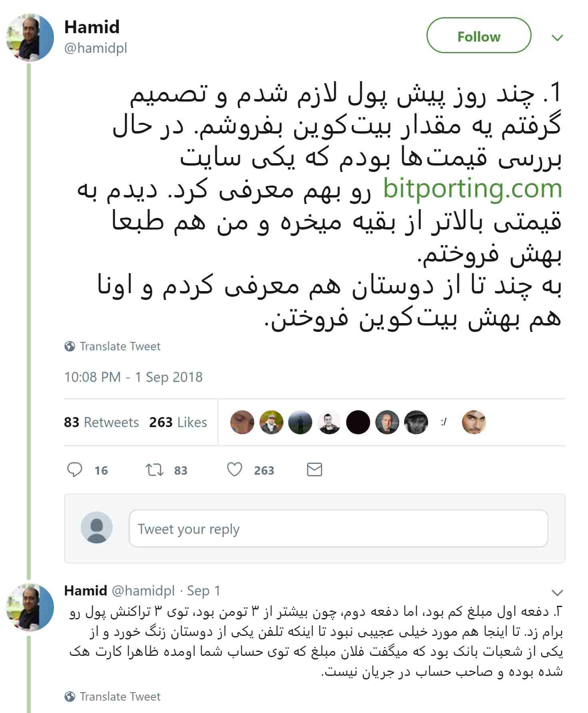View the 83 Retweets list
Viewport: 588px width, 713px height.
coord(101,422)
